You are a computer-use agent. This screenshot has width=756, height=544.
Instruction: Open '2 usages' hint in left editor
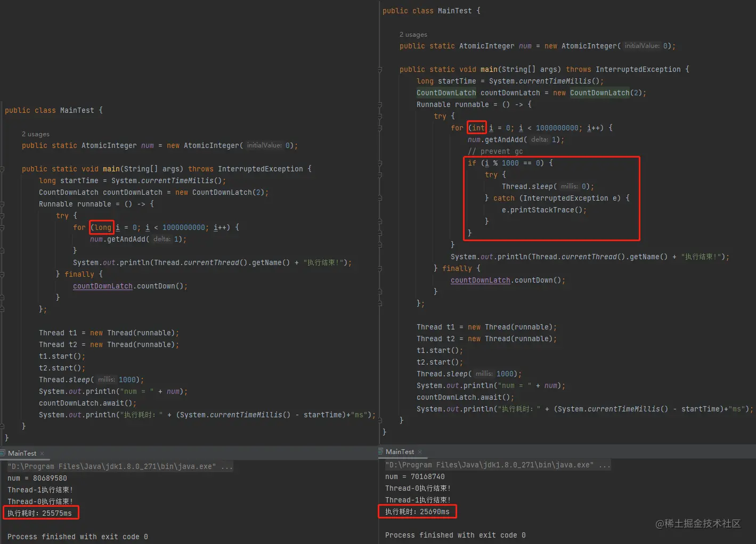tap(36, 134)
